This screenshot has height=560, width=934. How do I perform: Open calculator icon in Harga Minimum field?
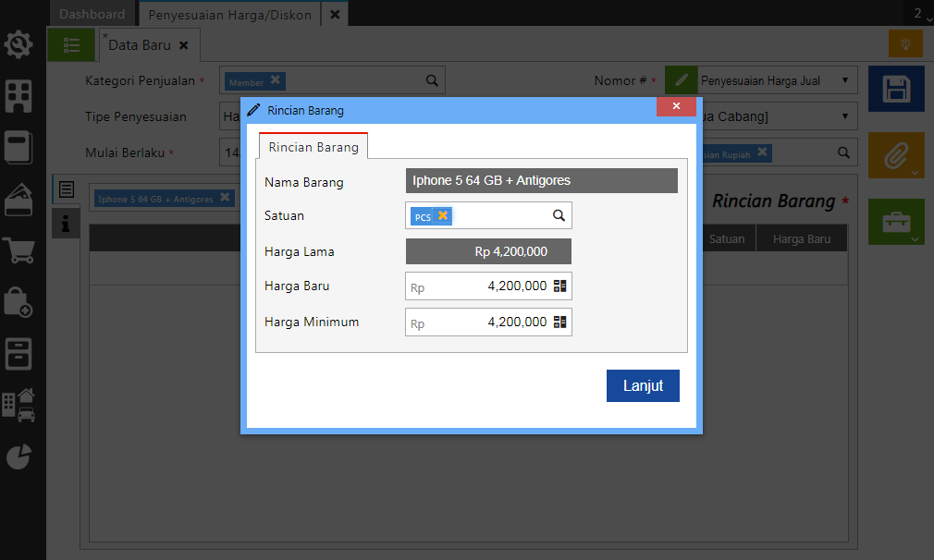click(559, 323)
